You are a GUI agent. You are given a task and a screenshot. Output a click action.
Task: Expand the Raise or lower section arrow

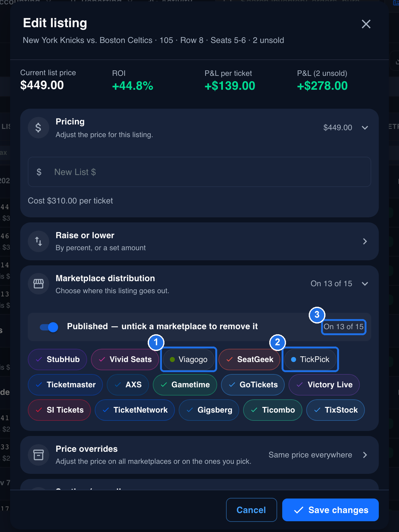tap(365, 241)
